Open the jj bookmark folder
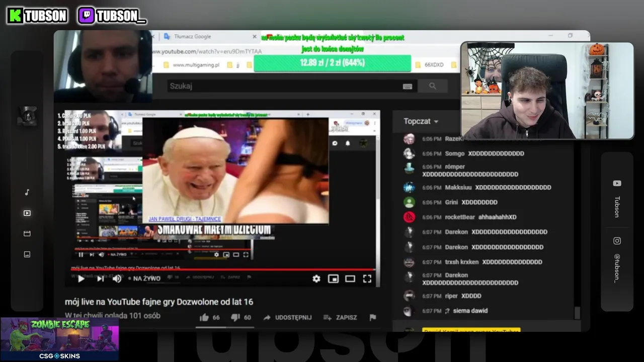644x362 pixels. click(232, 65)
